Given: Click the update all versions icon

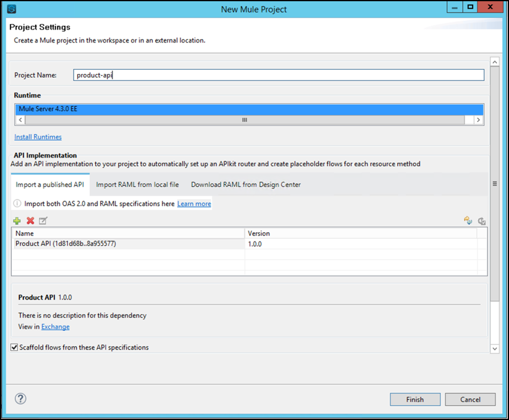Looking at the screenshot, I should tap(482, 221).
